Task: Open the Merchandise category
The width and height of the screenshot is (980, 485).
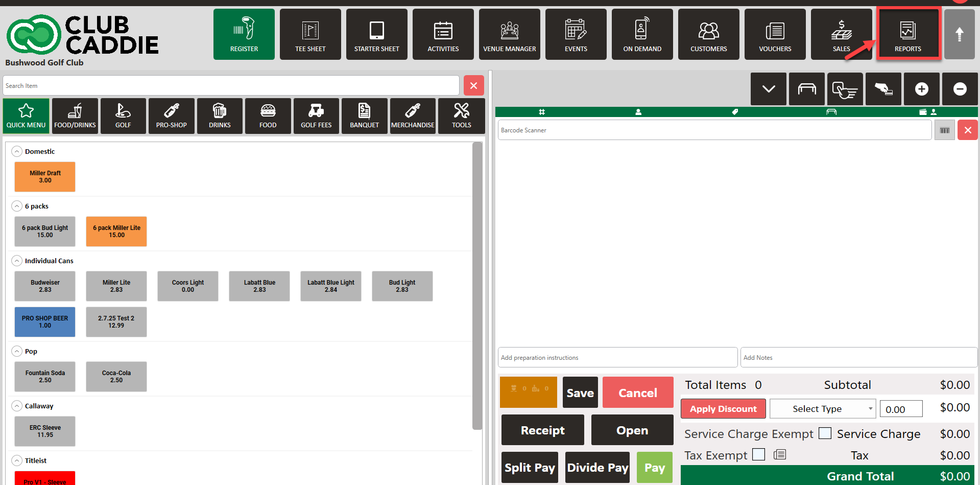Action: point(413,116)
